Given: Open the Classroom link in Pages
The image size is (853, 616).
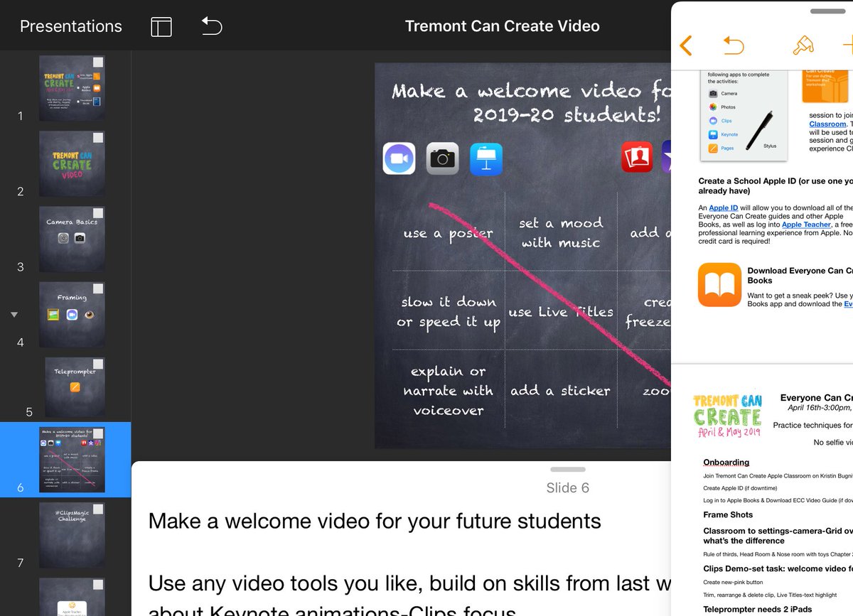Looking at the screenshot, I should [827, 124].
